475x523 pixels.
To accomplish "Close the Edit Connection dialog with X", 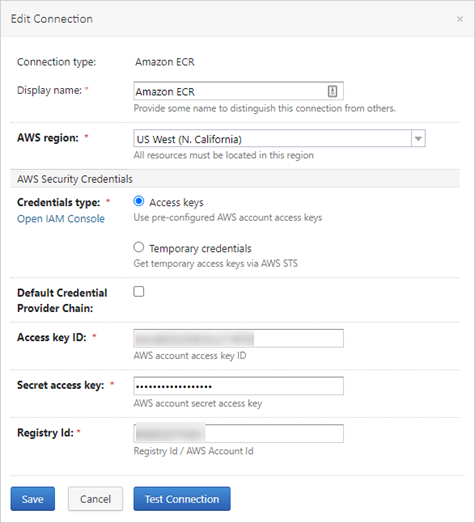I will (x=460, y=19).
